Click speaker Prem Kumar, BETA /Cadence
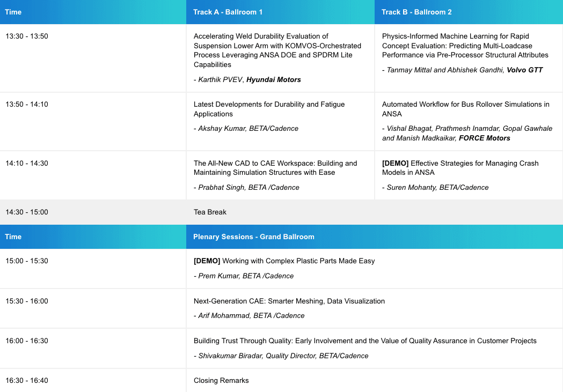 tap(244, 276)
